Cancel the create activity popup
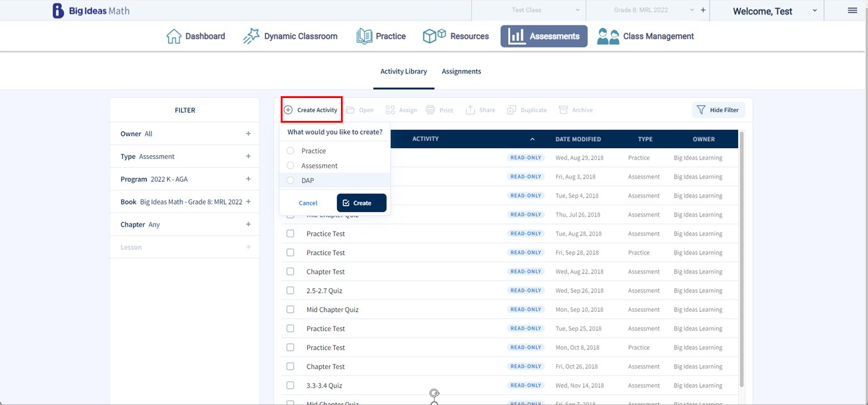868x405 pixels. [308, 203]
